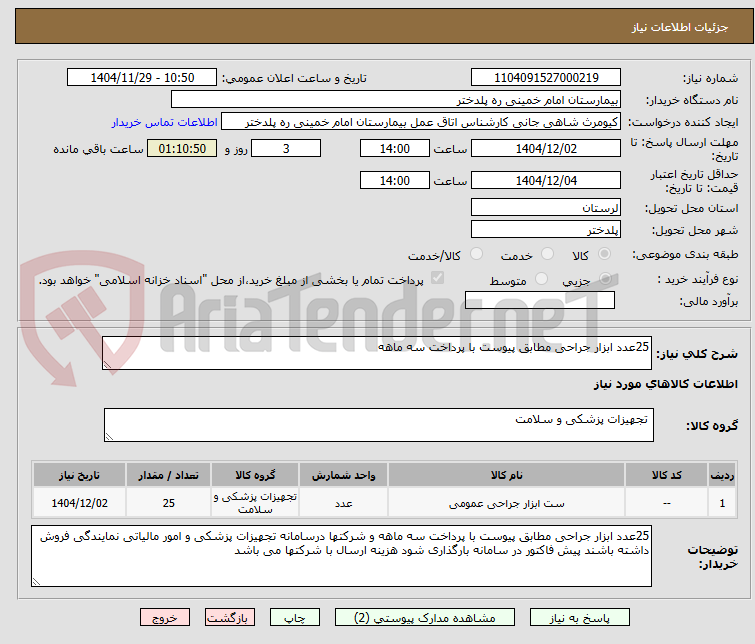Screen dimensions: 755x644
Task: Click the unit cell عدد
Action: (343, 503)
